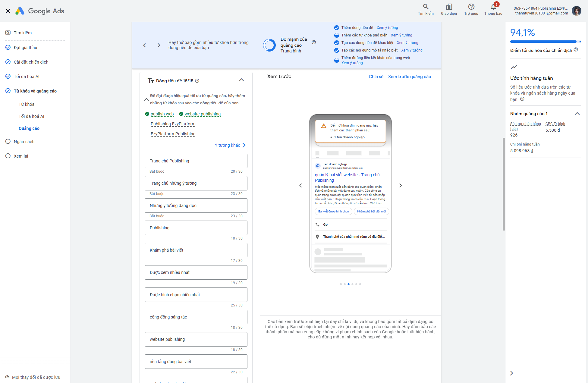
Task: Click the page vertical scrollbar
Action: 504,184
